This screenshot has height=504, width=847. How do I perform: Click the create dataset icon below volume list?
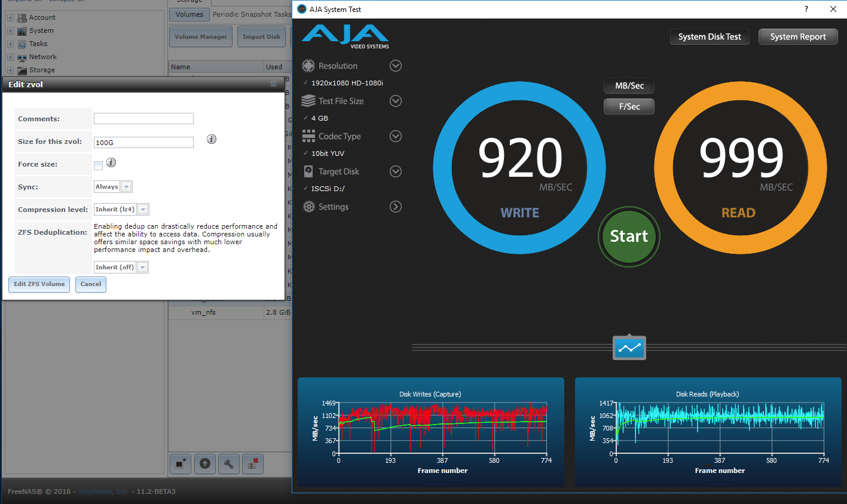pos(181,463)
